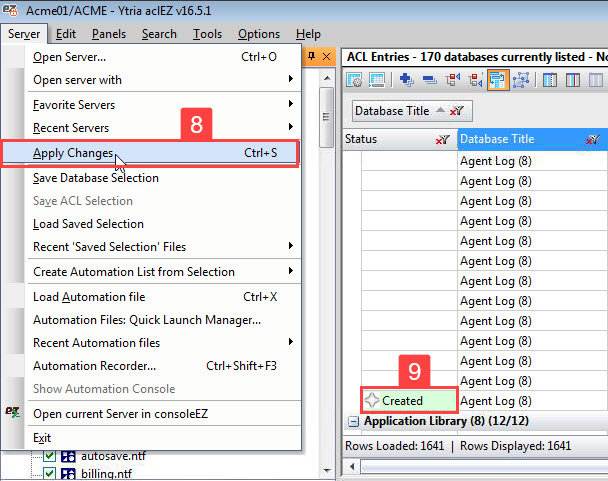Click filter icon in Database Title column header
The image size is (608, 481).
pyautogui.click(x=594, y=140)
